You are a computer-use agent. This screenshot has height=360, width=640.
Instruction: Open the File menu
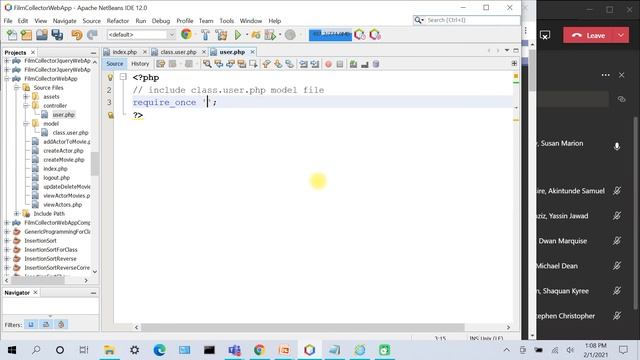coord(8,20)
